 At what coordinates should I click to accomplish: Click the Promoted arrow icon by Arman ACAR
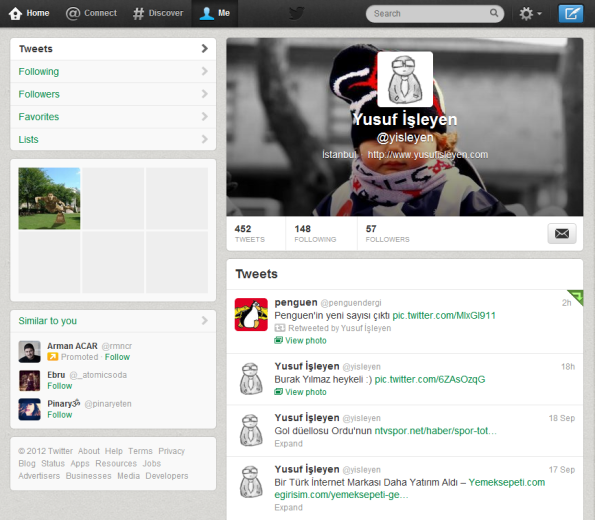(x=52, y=357)
